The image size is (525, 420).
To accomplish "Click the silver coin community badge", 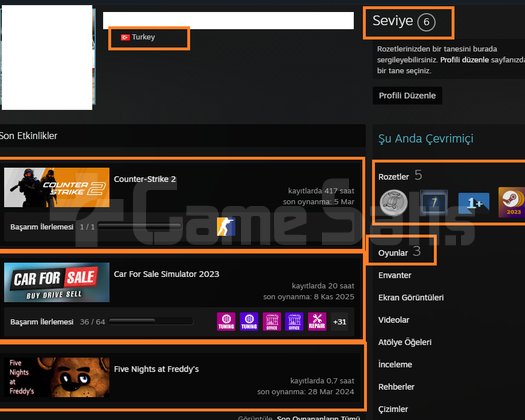I will click(393, 202).
